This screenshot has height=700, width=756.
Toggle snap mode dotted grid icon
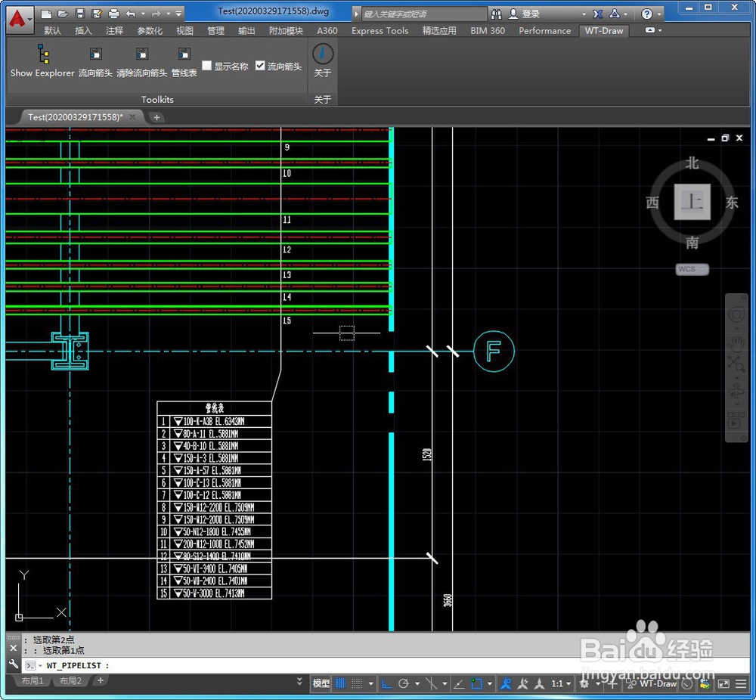357,683
